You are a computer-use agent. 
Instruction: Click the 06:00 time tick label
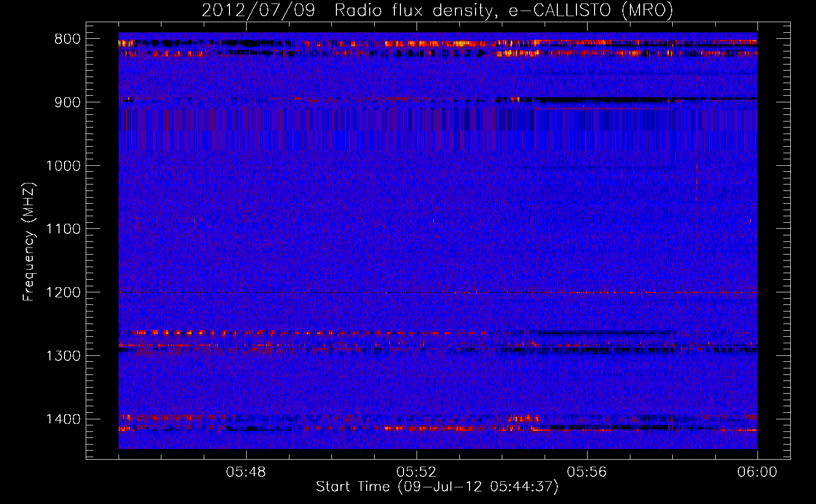coord(757,472)
